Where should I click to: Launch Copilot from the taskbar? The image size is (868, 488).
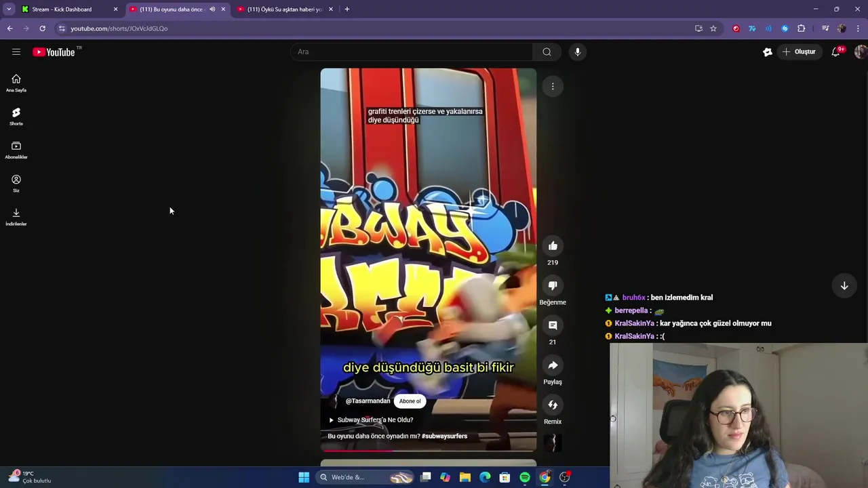[x=445, y=477]
